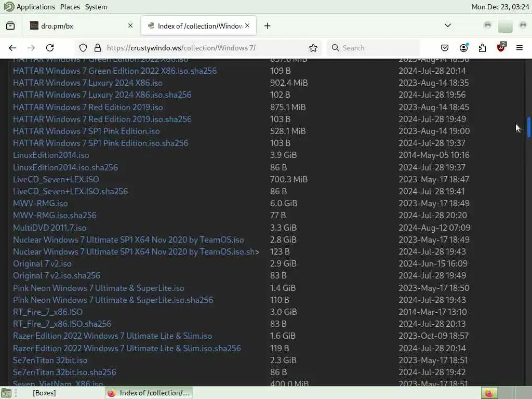Click the 6.0 GiB size of MWV-RMG.iso

click(x=284, y=203)
